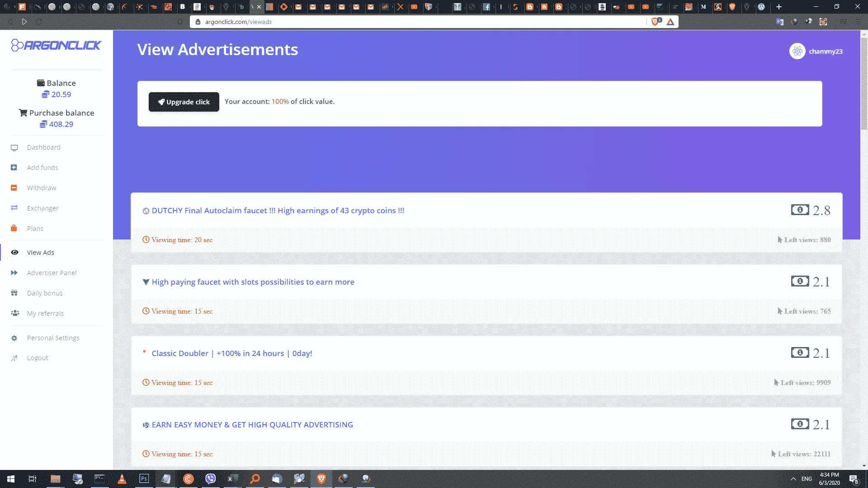
Task: Click the Plans shopping bag icon
Action: (14, 228)
